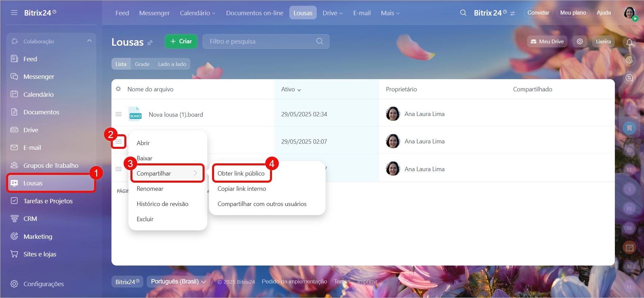Switch to Lado a lado view

pos(172,64)
